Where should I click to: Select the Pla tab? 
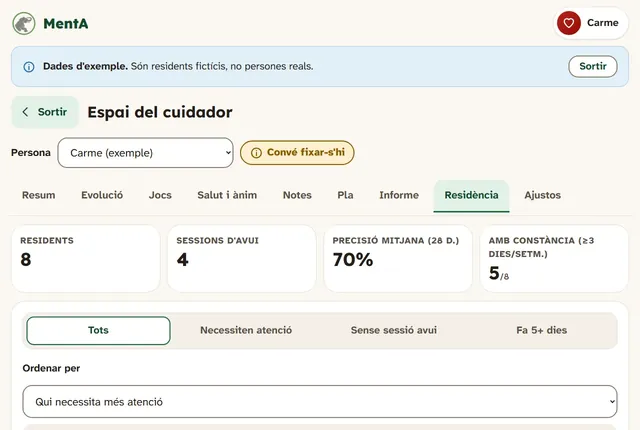(x=345, y=195)
